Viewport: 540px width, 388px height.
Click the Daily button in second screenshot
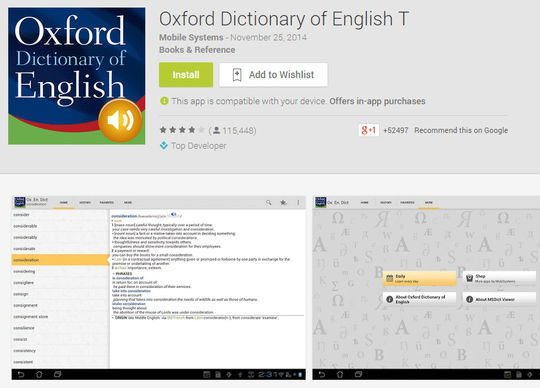coord(419,279)
